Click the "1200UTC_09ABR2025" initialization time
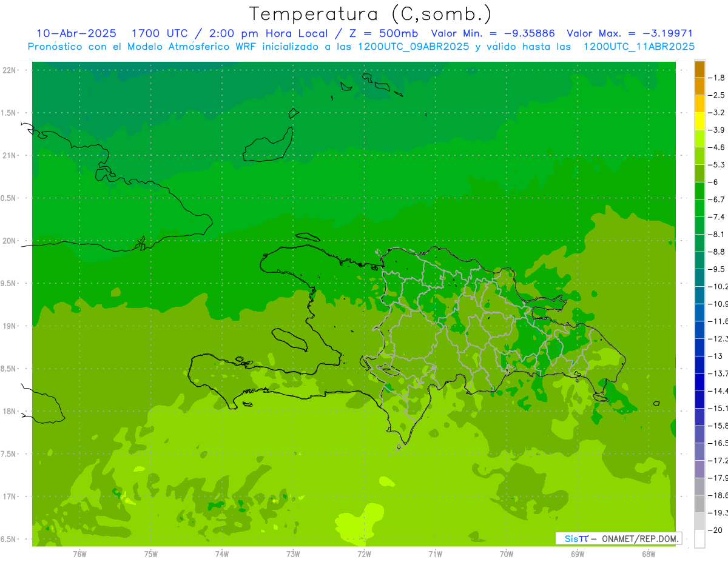 click(413, 47)
